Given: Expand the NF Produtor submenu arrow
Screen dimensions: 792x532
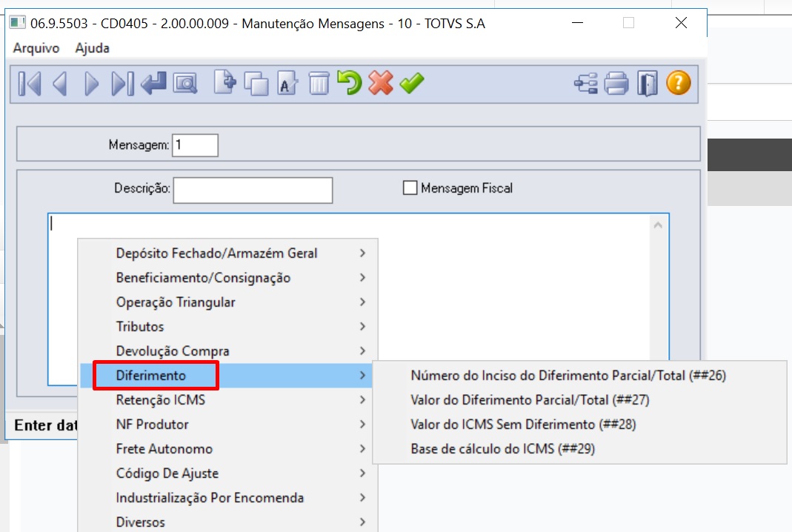Looking at the screenshot, I should tap(363, 425).
